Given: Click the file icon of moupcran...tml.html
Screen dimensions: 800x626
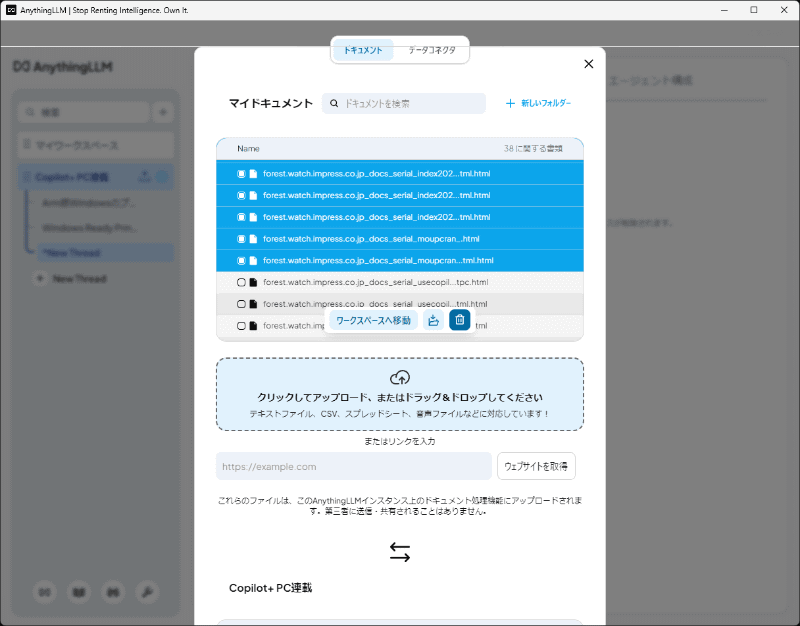Looking at the screenshot, I should pyautogui.click(x=253, y=261).
